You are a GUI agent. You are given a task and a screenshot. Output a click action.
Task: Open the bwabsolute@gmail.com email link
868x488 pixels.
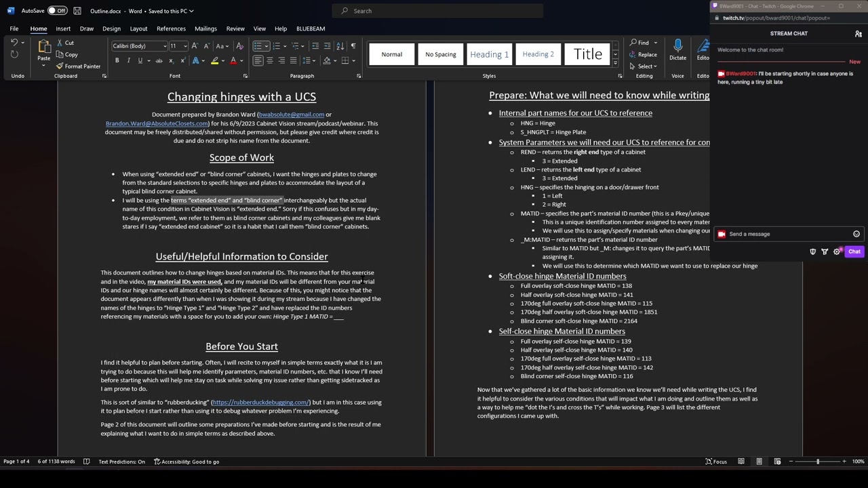click(x=291, y=115)
